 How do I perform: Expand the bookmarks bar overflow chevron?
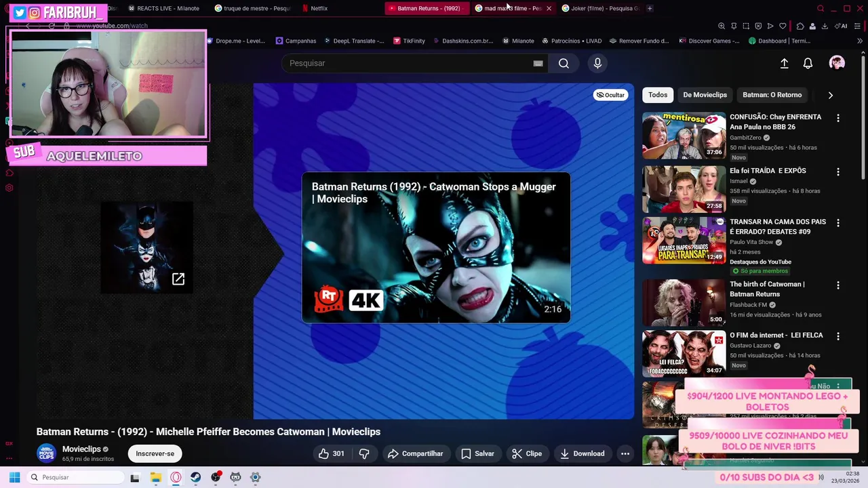click(860, 41)
